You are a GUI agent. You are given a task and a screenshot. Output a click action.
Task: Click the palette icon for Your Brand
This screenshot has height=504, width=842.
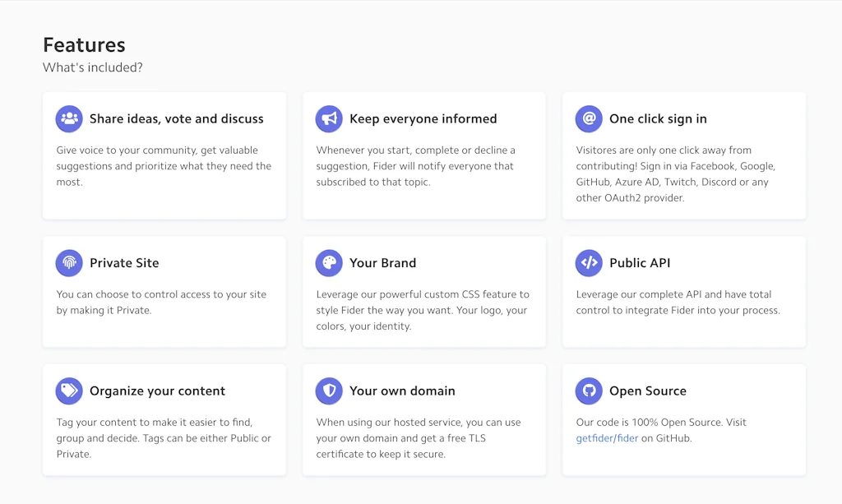coord(329,263)
